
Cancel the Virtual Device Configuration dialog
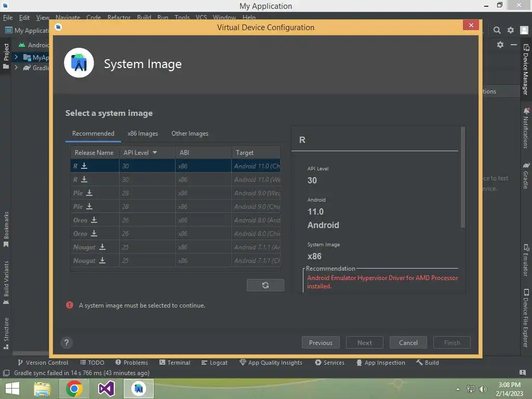click(x=408, y=343)
